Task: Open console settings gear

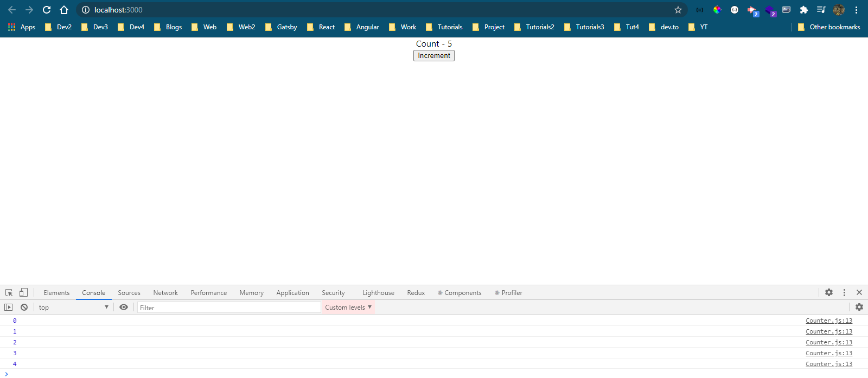Action: 859,307
